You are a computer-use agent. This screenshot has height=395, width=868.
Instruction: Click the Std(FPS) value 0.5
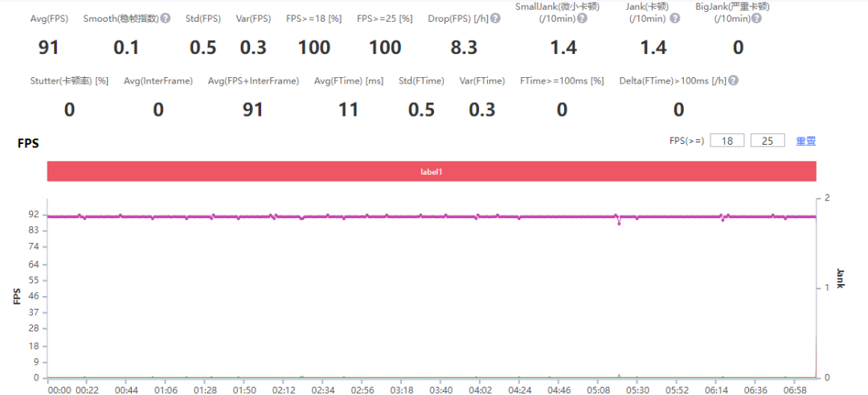[x=203, y=48]
